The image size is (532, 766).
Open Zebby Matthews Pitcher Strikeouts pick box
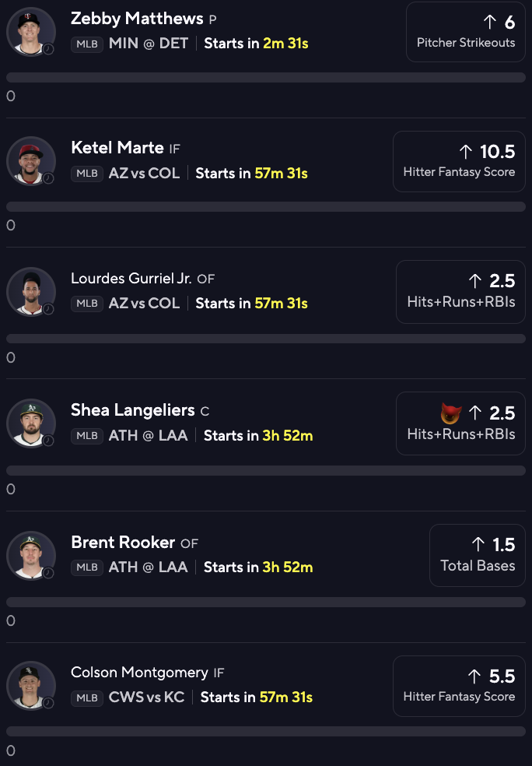coord(466,32)
